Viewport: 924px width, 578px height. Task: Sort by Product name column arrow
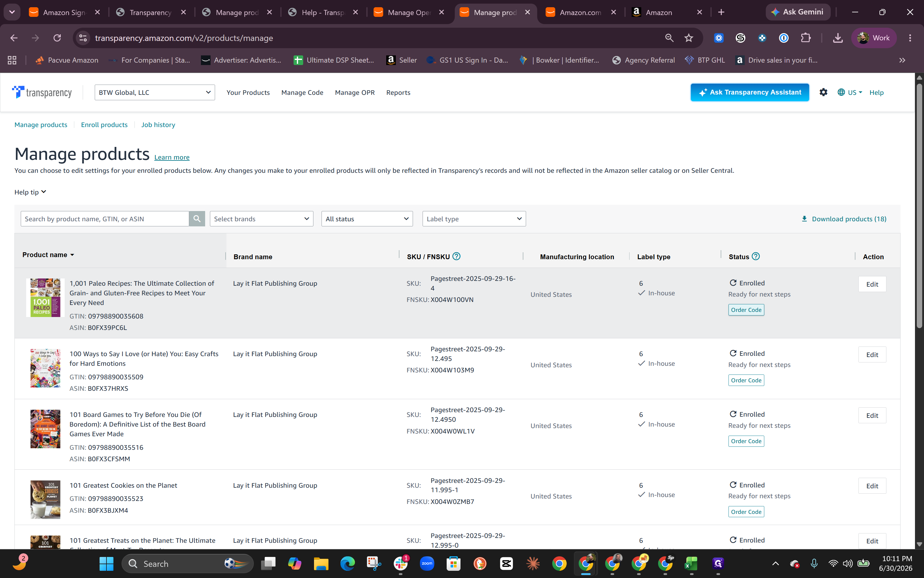(x=72, y=255)
